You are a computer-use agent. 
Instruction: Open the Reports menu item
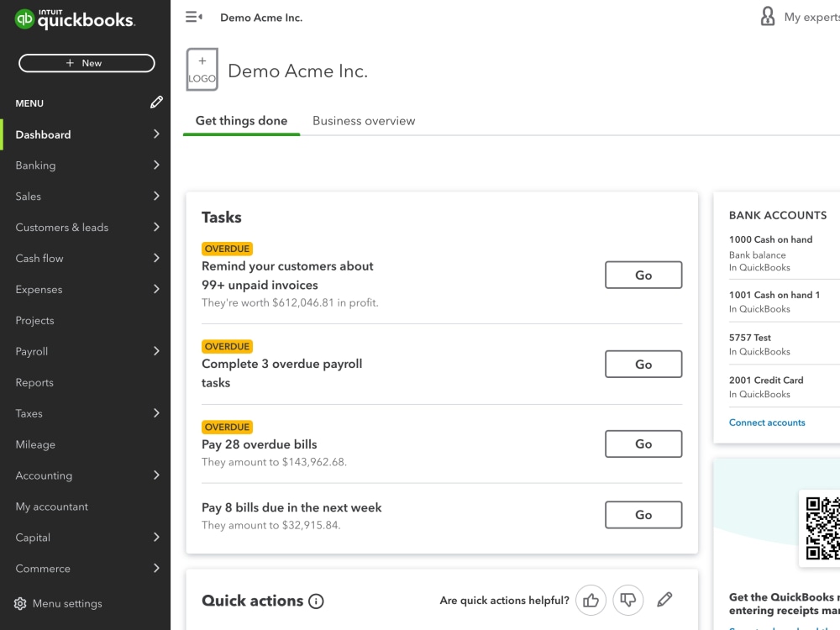(34, 382)
